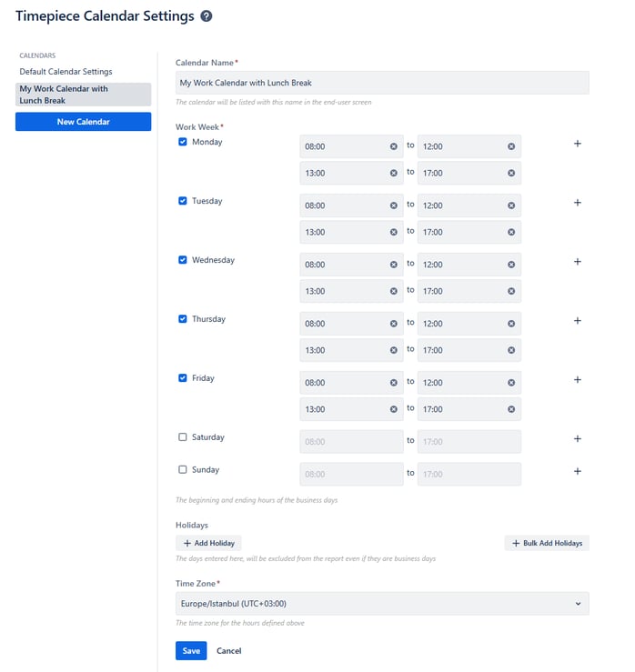
Task: Add a time range for Sunday
Action: click(577, 471)
